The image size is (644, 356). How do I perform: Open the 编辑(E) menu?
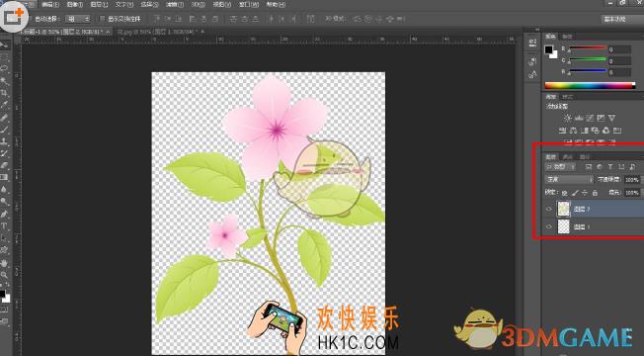point(50,5)
